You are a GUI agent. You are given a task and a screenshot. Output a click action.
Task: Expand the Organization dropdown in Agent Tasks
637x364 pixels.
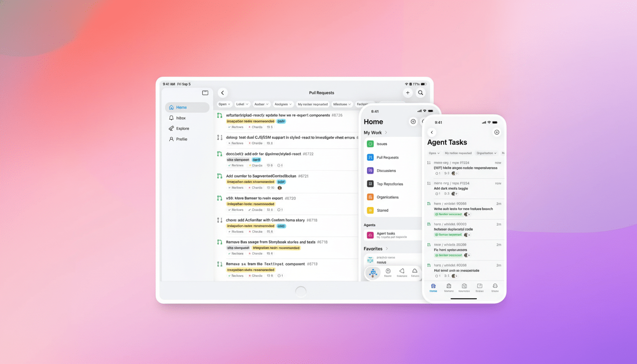486,153
